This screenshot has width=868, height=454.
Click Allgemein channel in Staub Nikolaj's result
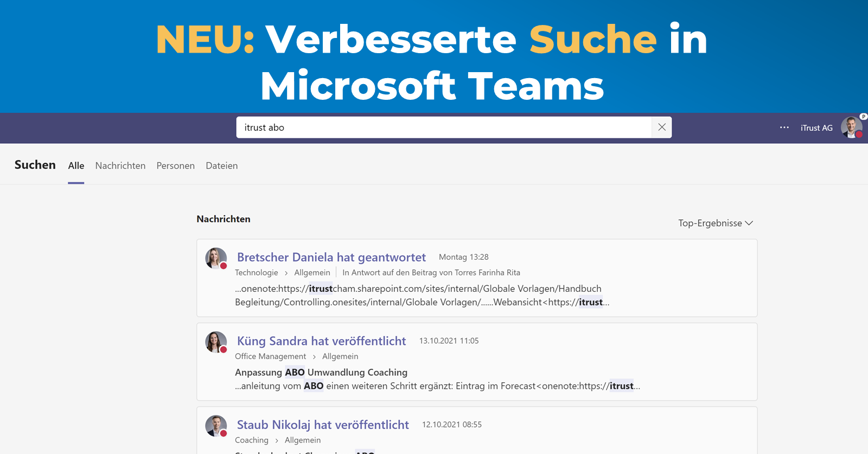(x=303, y=440)
